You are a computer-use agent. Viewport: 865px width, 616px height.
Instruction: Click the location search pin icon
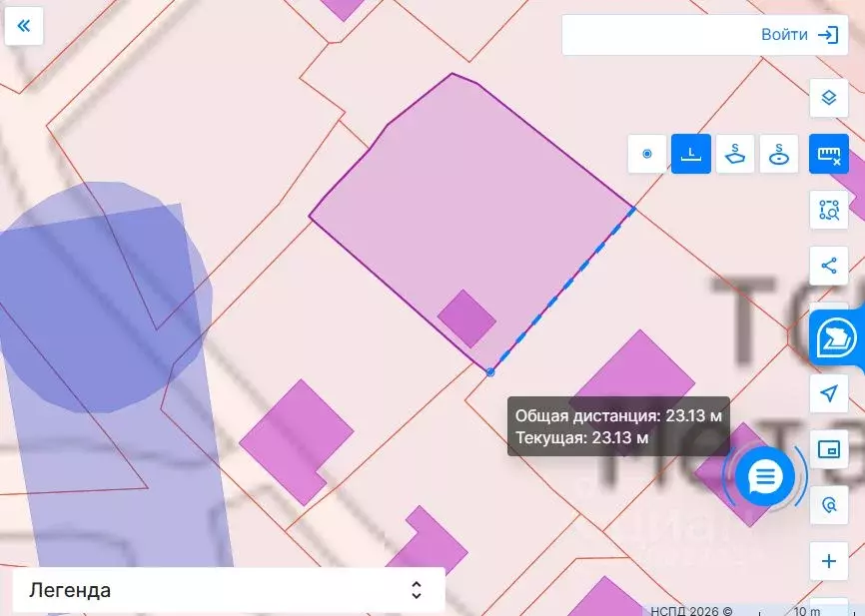(828, 505)
